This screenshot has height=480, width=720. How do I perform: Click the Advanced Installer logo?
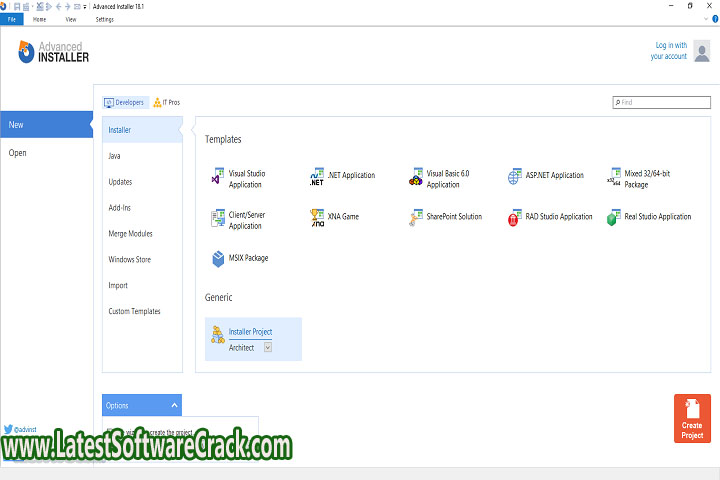[53, 52]
